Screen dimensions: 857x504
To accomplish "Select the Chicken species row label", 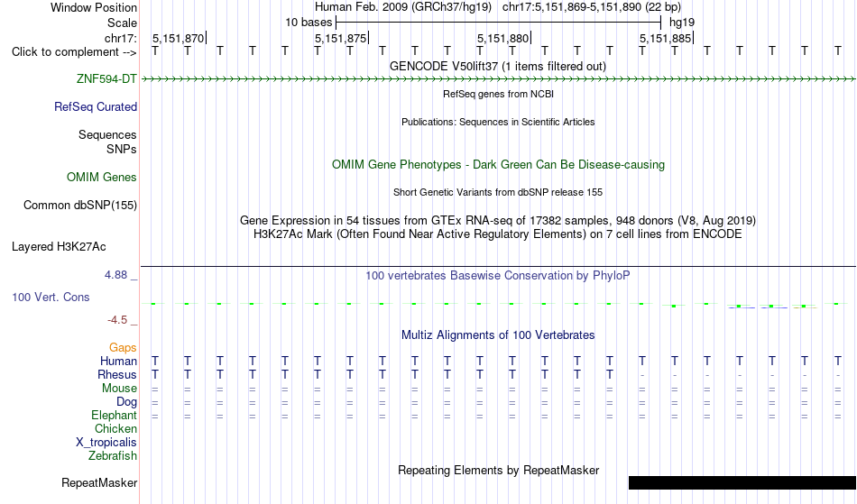I will [115, 429].
